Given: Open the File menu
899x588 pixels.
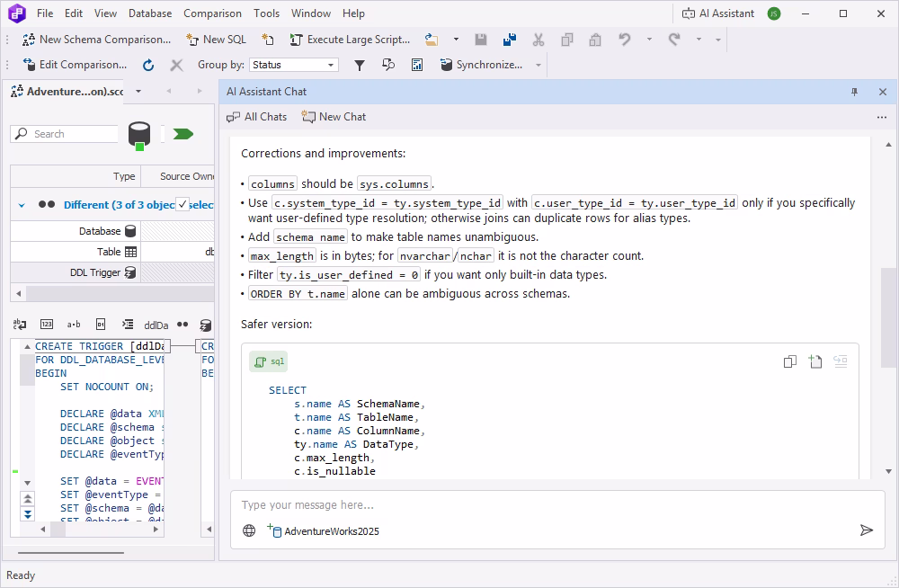Looking at the screenshot, I should [45, 13].
